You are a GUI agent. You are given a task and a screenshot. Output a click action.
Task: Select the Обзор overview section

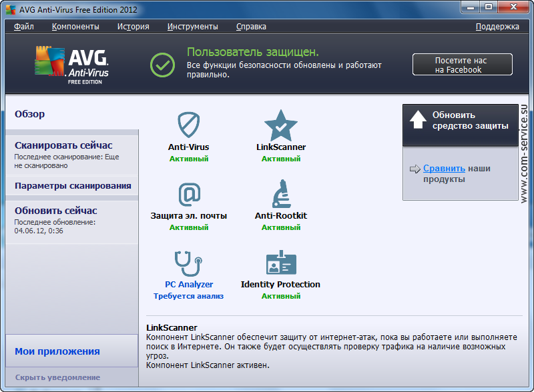pyautogui.click(x=29, y=114)
